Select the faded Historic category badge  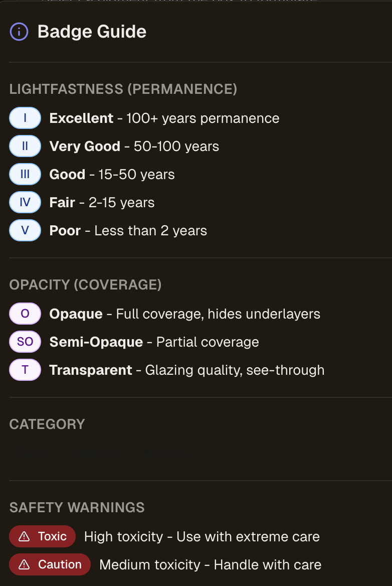click(96, 454)
